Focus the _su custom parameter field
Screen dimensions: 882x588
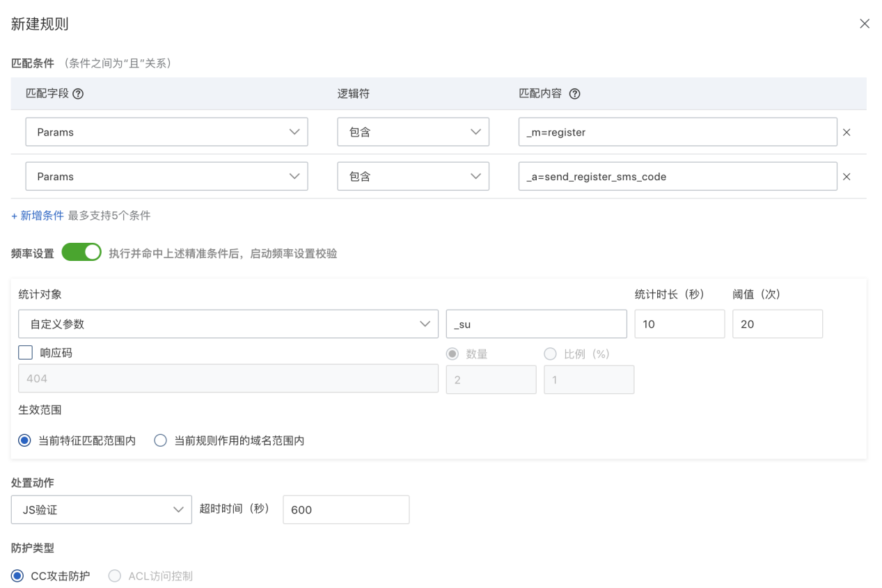click(x=536, y=324)
